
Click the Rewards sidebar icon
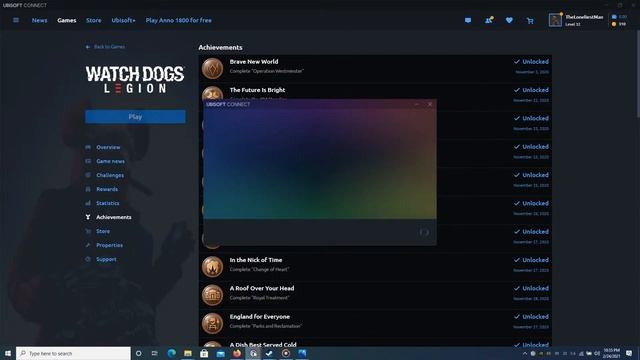[88, 189]
